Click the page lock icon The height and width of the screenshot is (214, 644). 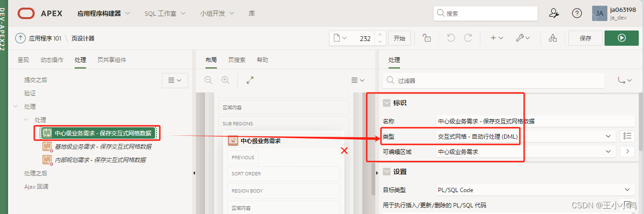(x=427, y=39)
